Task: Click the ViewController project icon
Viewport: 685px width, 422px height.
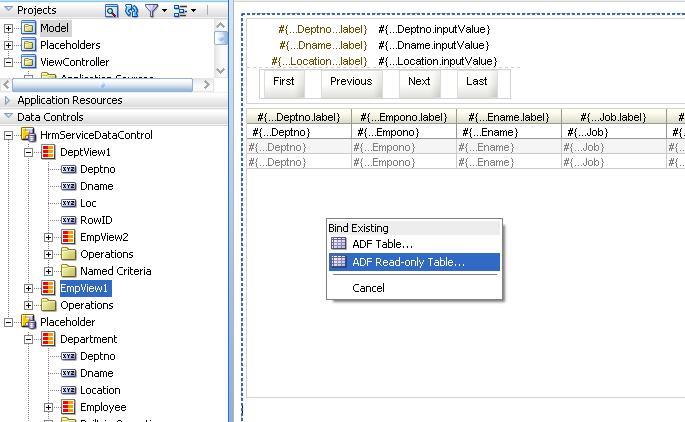Action: tap(27, 62)
